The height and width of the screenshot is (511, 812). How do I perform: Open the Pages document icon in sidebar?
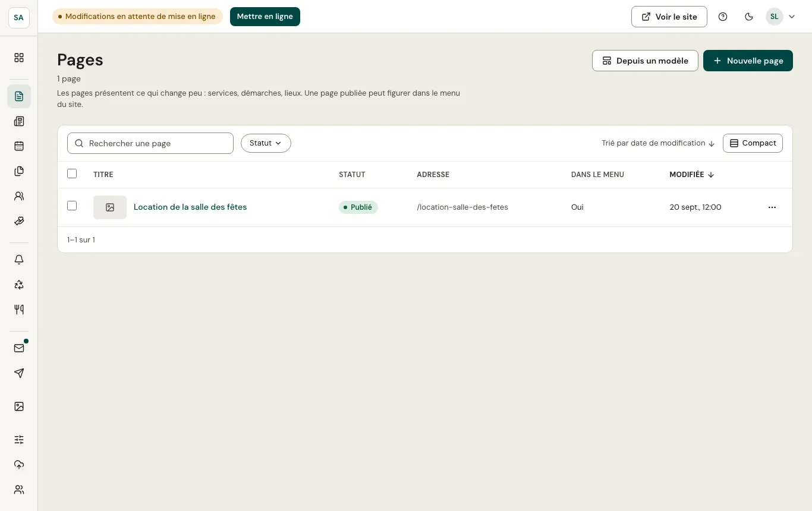[x=19, y=96]
